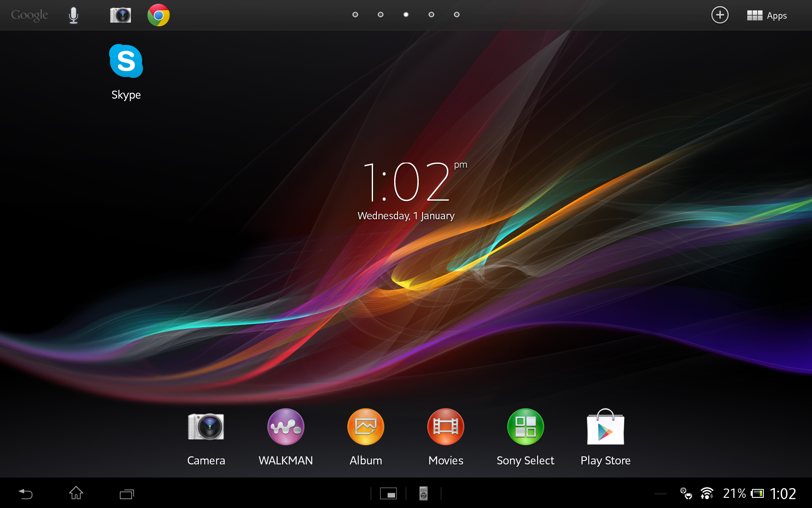Tap the Wi-Fi status icon
The width and height of the screenshot is (812, 508).
point(707,493)
